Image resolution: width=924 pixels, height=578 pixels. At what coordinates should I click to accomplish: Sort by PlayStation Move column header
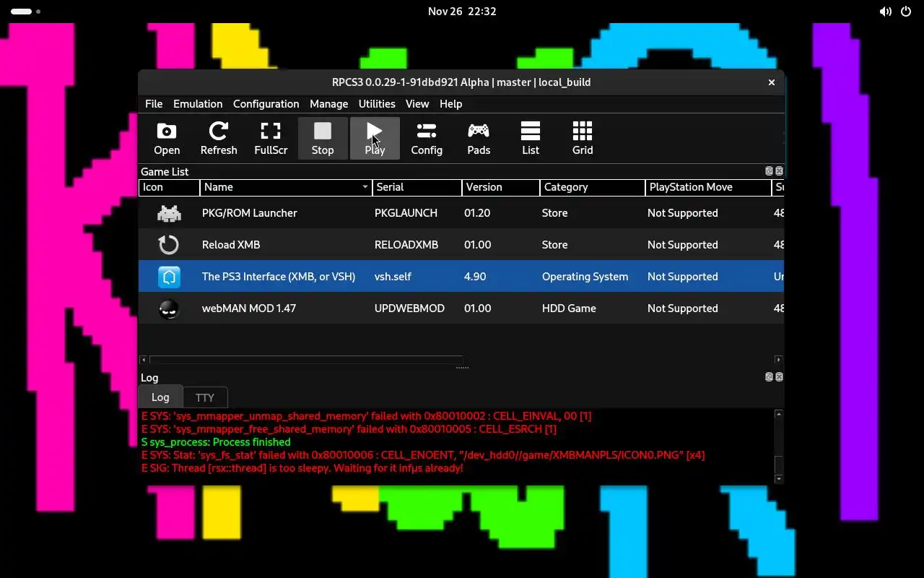tap(708, 187)
